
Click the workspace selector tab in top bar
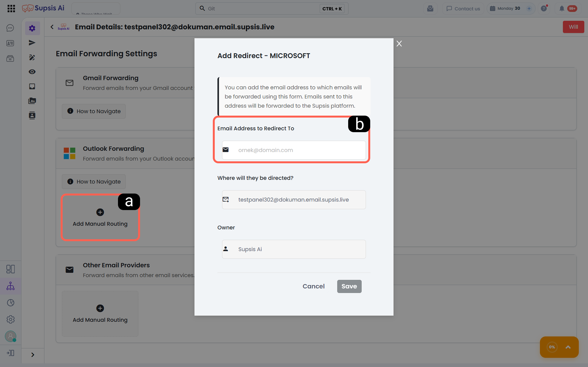96,9
